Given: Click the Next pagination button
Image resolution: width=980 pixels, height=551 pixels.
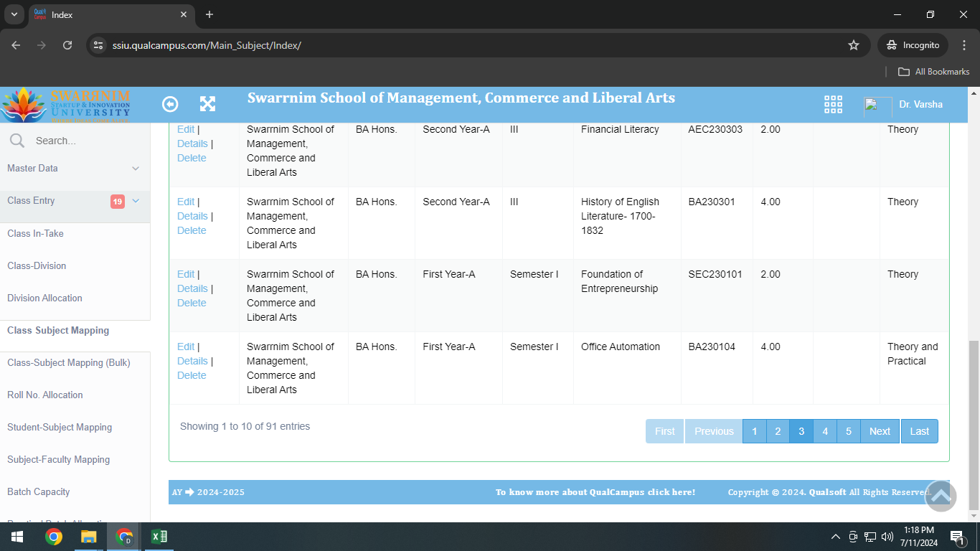Looking at the screenshot, I should click(x=880, y=431).
